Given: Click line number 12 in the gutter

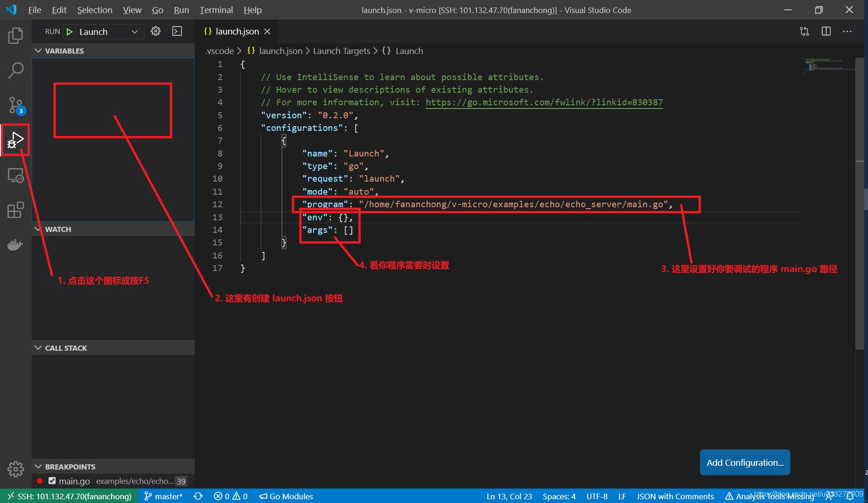Looking at the screenshot, I should [x=217, y=204].
